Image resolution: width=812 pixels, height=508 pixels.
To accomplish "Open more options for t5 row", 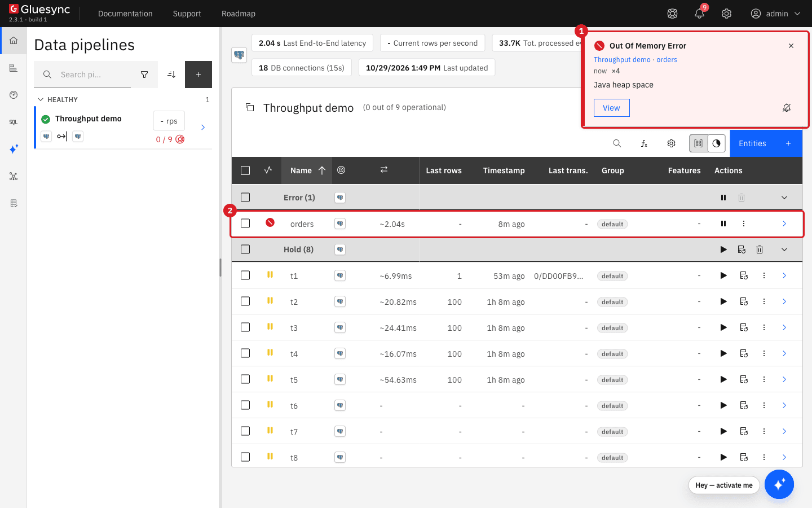I will 764,379.
